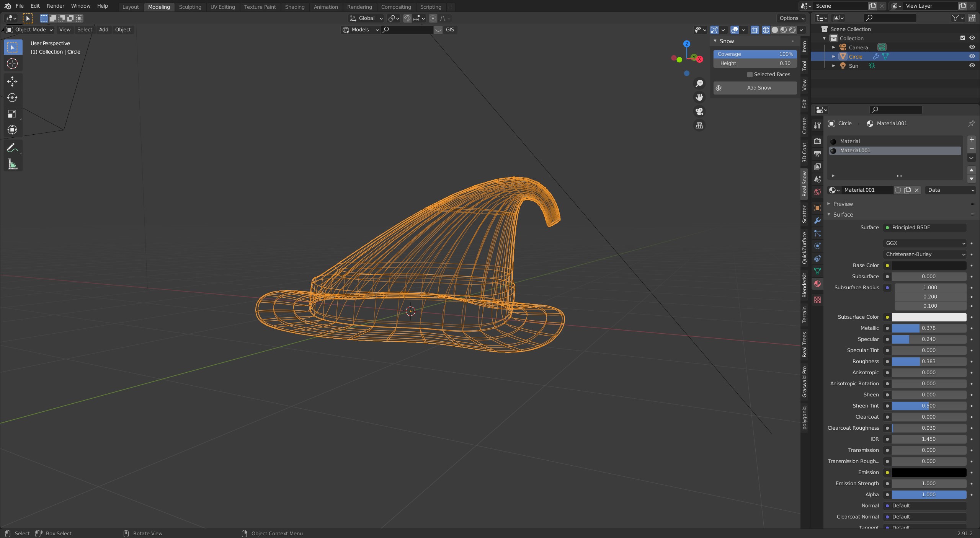Open the GGX distribution dropdown
The width and height of the screenshot is (980, 538).
[924, 243]
